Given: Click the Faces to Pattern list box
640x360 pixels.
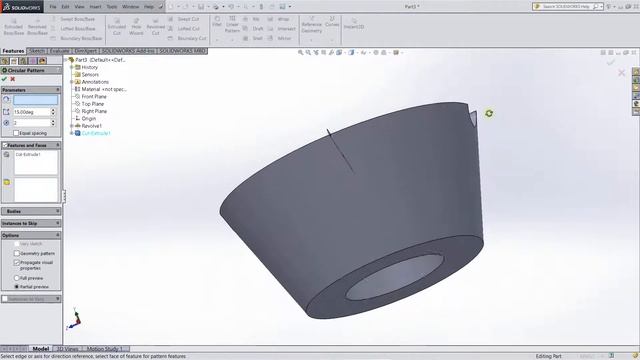Looking at the screenshot, I should tap(36, 190).
